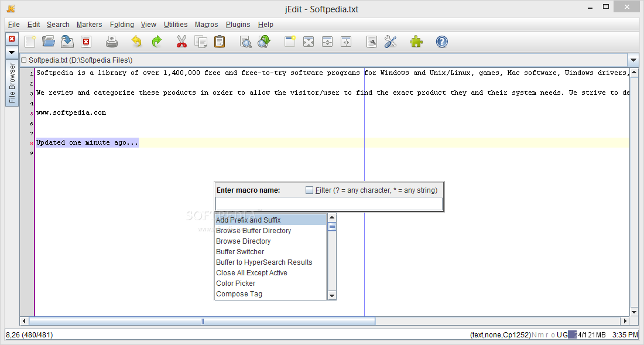Click the Split Horizontally icon
The height and width of the screenshot is (345, 644).
(x=327, y=42)
